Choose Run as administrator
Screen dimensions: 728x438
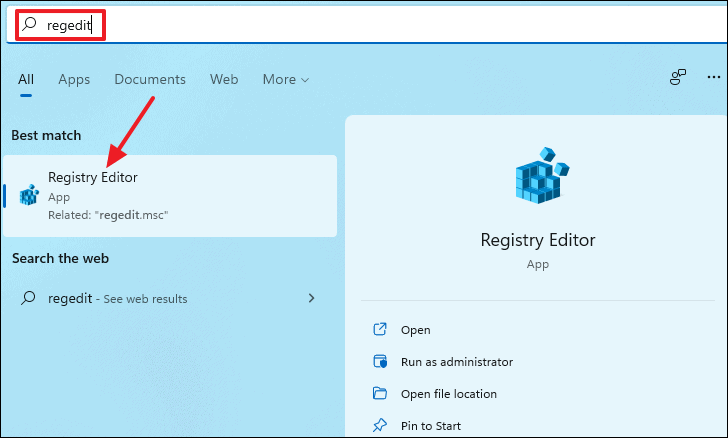457,362
